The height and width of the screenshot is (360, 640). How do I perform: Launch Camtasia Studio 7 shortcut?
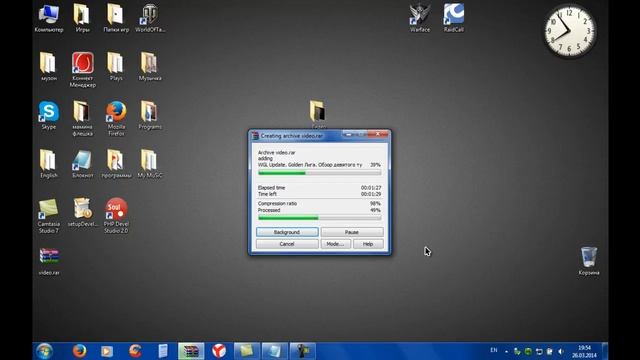click(x=49, y=216)
